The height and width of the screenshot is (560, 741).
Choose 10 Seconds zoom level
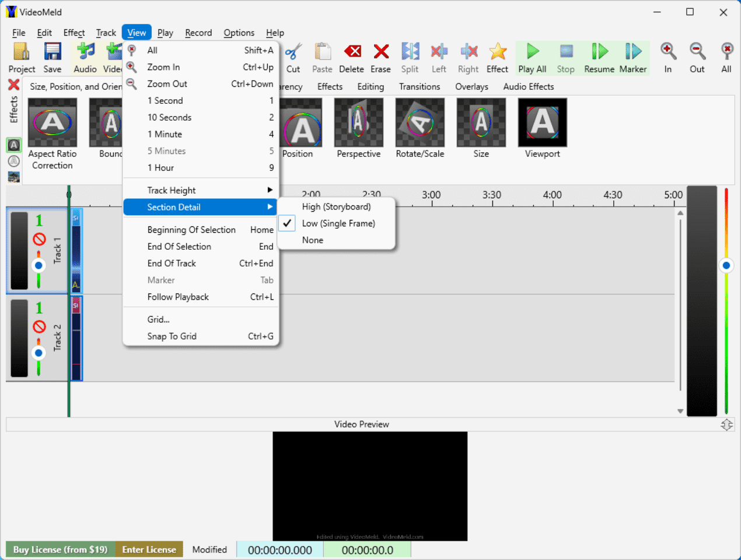(x=201, y=117)
